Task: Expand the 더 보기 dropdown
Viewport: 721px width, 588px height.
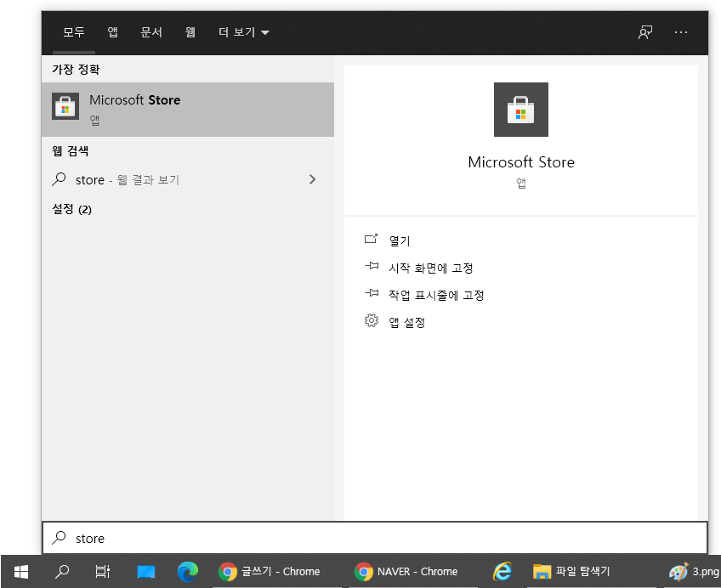Action: [x=244, y=32]
